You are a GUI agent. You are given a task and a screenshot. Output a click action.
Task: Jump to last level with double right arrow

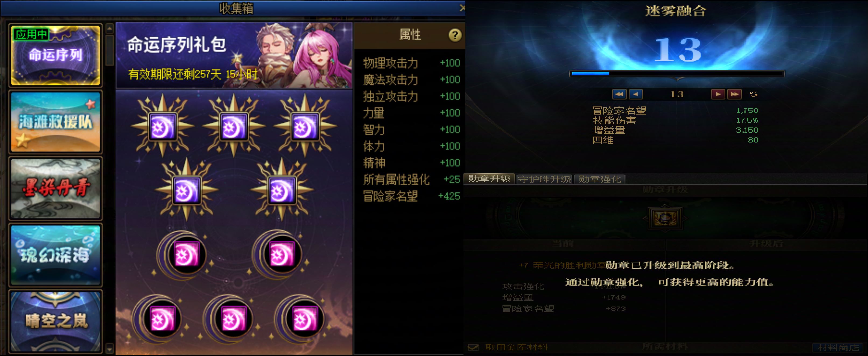(735, 94)
